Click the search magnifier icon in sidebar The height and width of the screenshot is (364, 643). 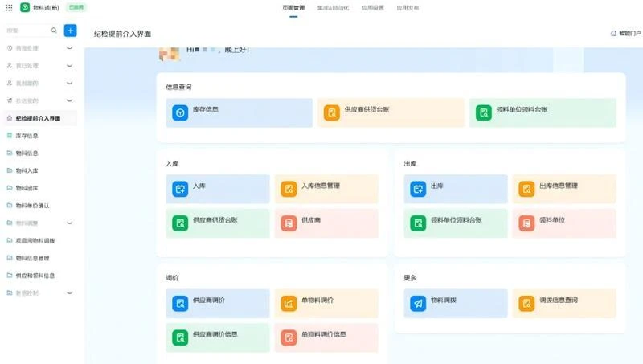coord(54,31)
